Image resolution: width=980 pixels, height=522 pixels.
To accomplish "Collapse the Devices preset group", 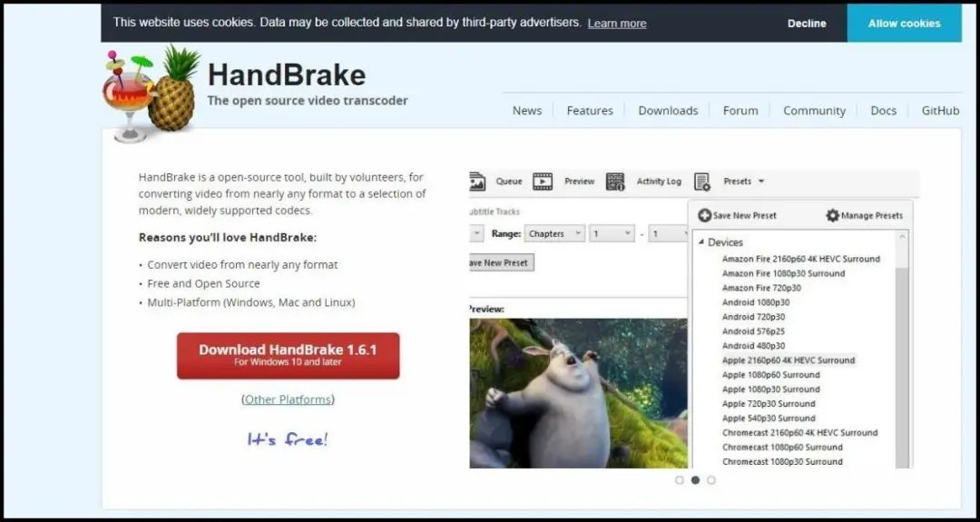I will [701, 241].
